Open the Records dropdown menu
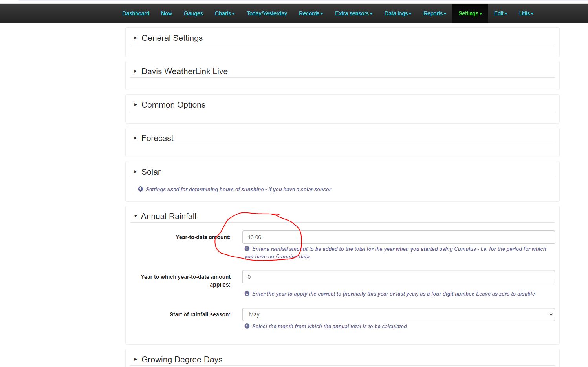Viewport: 588px width, 367px height. tap(311, 13)
